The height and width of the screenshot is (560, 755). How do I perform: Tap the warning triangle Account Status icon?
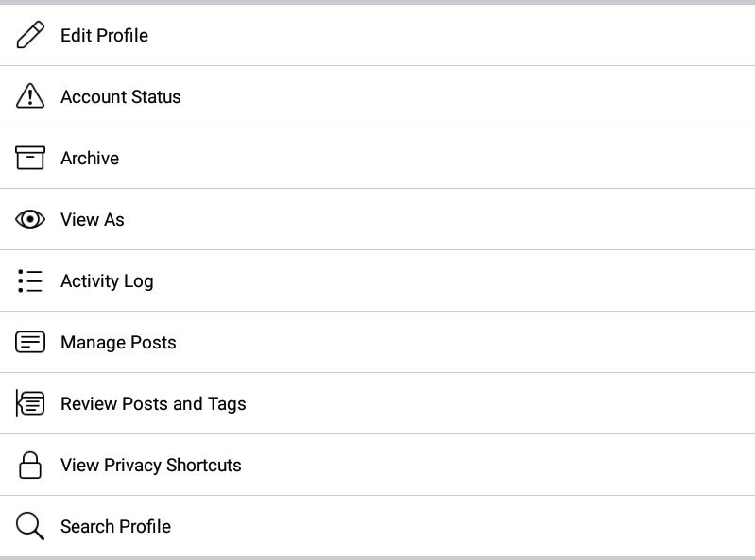click(x=30, y=96)
